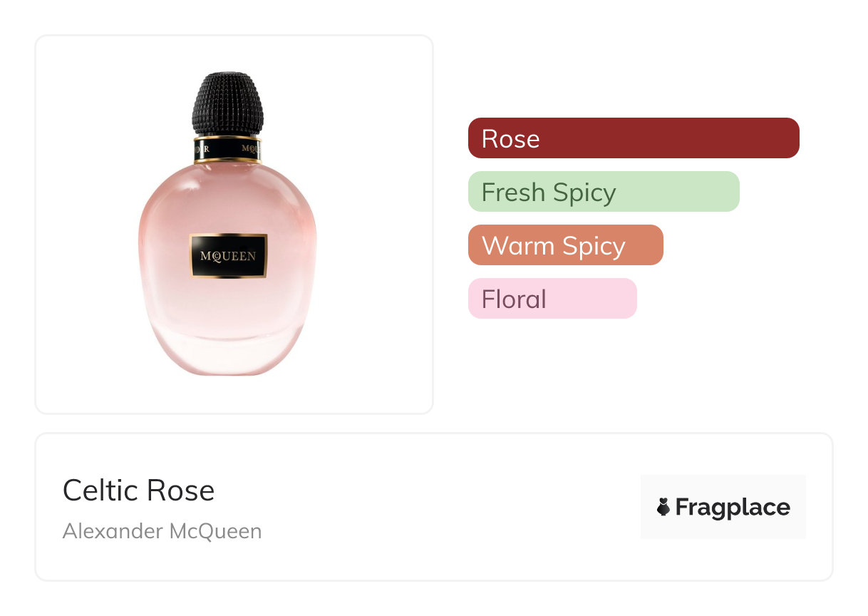Click the gold-trimmed collar band on bottle neck
The height and width of the screenshot is (616, 868).
(x=227, y=149)
